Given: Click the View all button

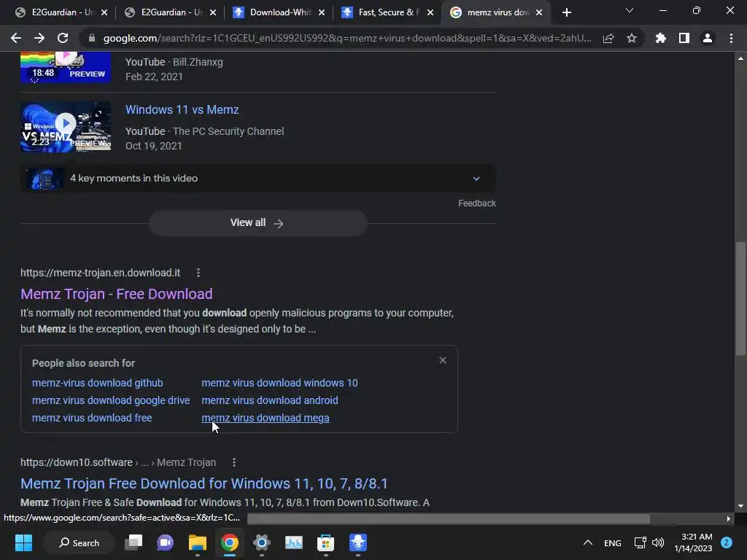Looking at the screenshot, I should [x=258, y=223].
